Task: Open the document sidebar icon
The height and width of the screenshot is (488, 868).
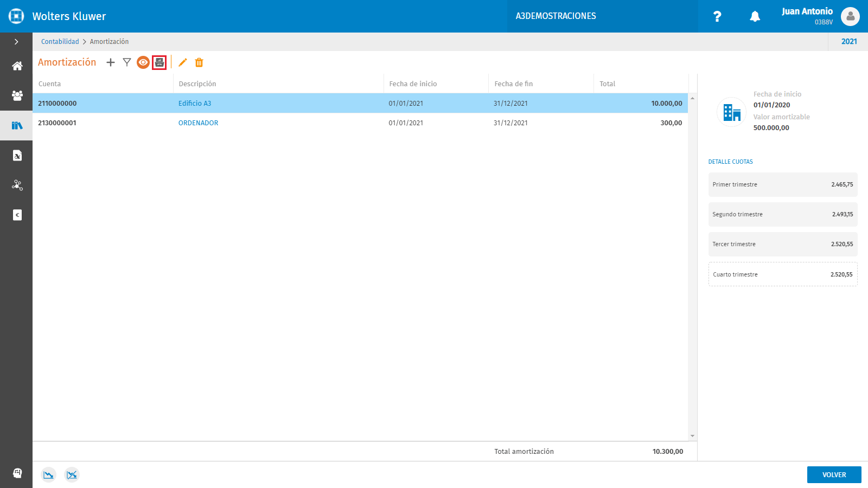Action: [17, 156]
